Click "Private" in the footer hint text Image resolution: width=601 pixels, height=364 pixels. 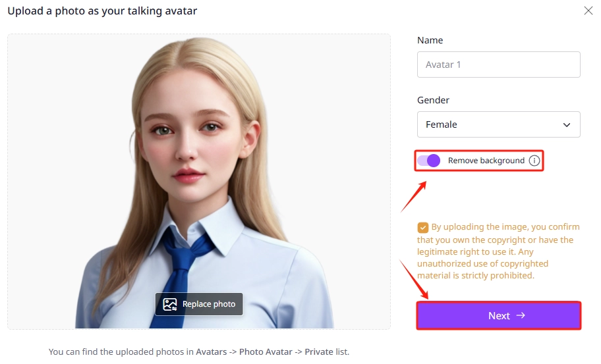pos(320,352)
